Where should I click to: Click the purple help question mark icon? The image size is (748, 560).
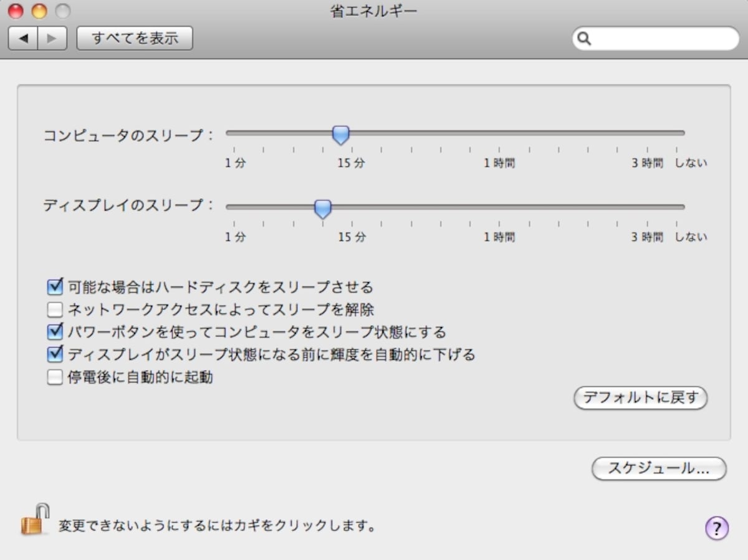point(717,528)
